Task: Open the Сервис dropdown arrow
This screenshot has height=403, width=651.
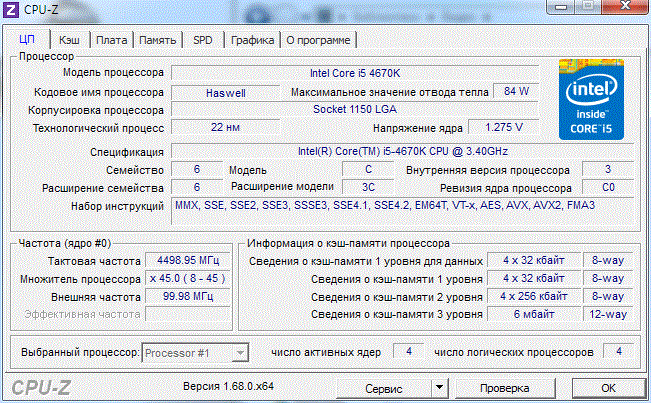Action: coord(439,388)
